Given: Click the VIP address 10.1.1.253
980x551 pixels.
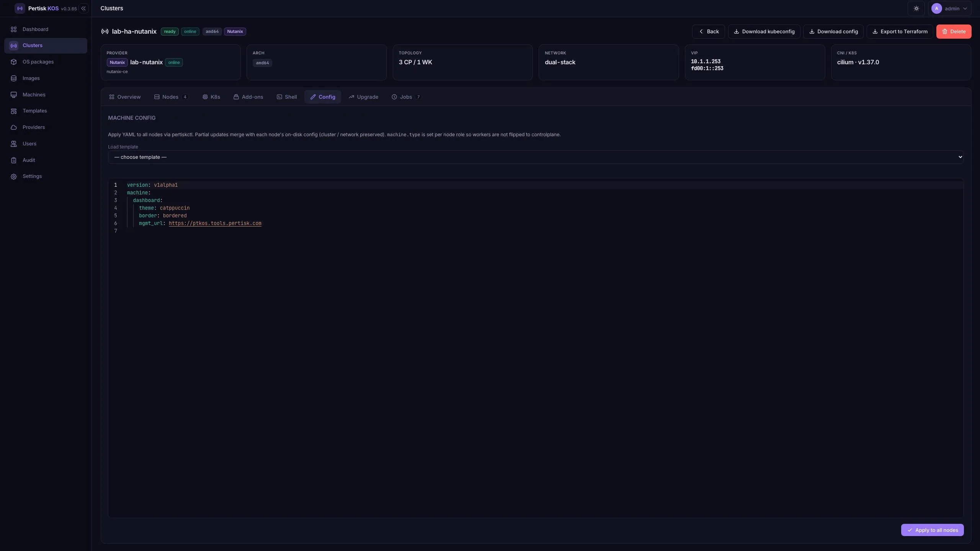Looking at the screenshot, I should [x=706, y=62].
